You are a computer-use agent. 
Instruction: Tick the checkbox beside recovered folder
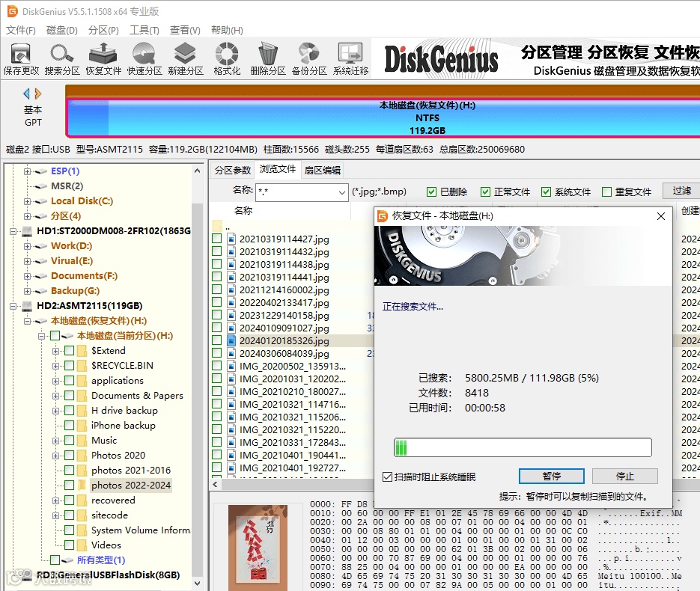[x=69, y=500]
